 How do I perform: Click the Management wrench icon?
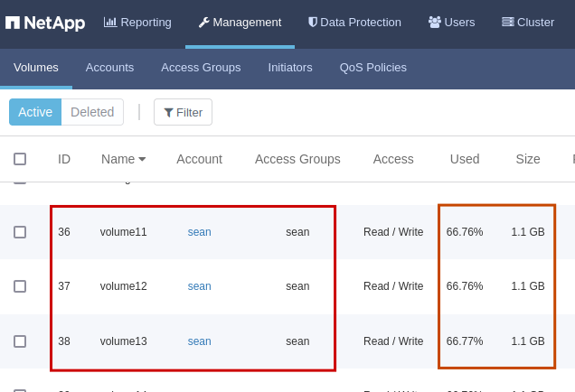pos(204,23)
